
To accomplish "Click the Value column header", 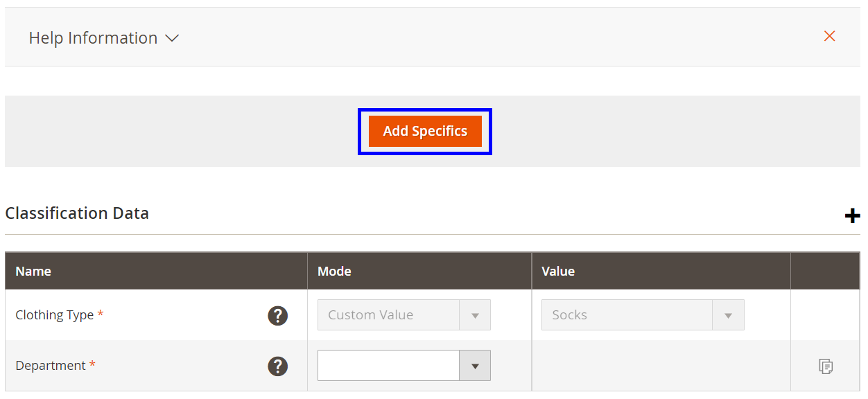I will [x=557, y=271].
